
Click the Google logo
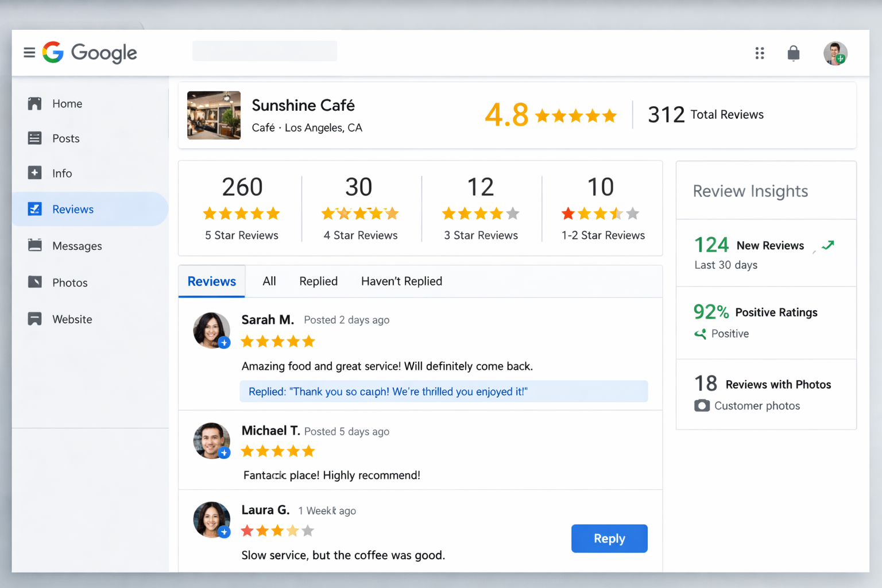click(90, 52)
